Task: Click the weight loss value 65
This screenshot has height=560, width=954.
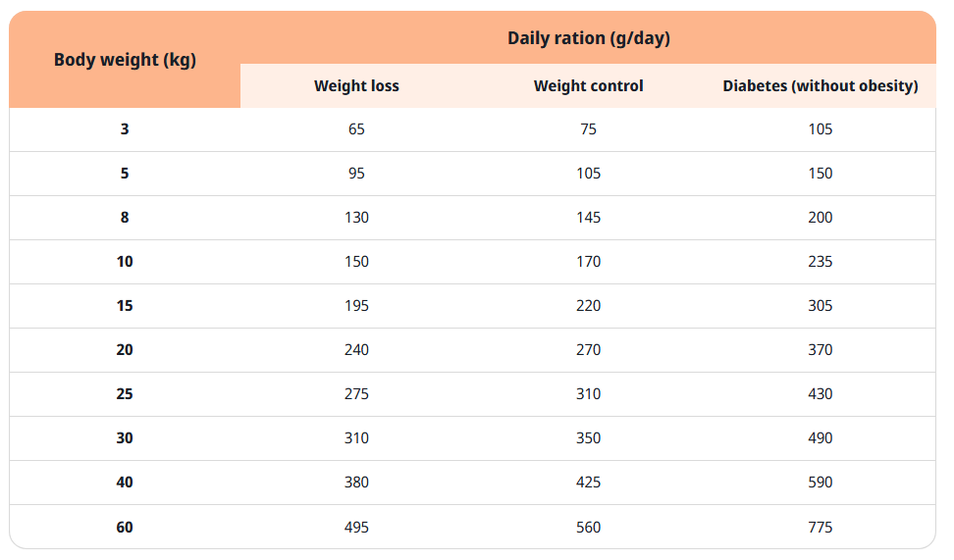Action: (356, 129)
